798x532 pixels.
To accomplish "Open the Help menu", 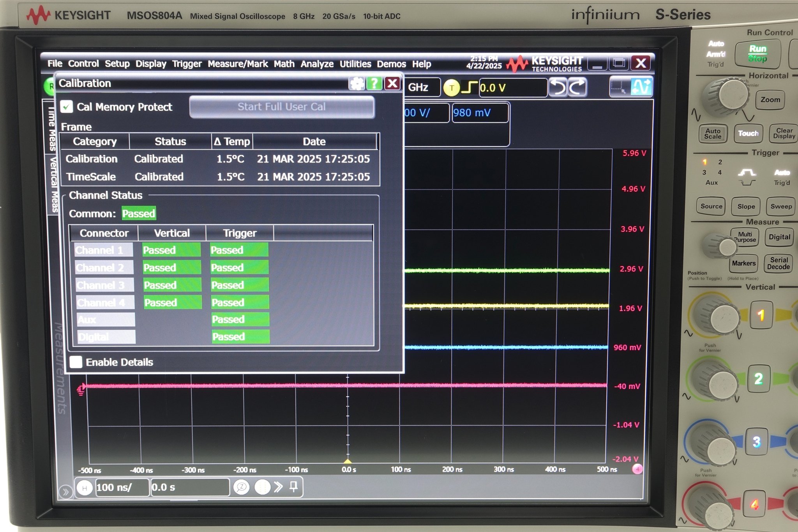I will (x=422, y=64).
